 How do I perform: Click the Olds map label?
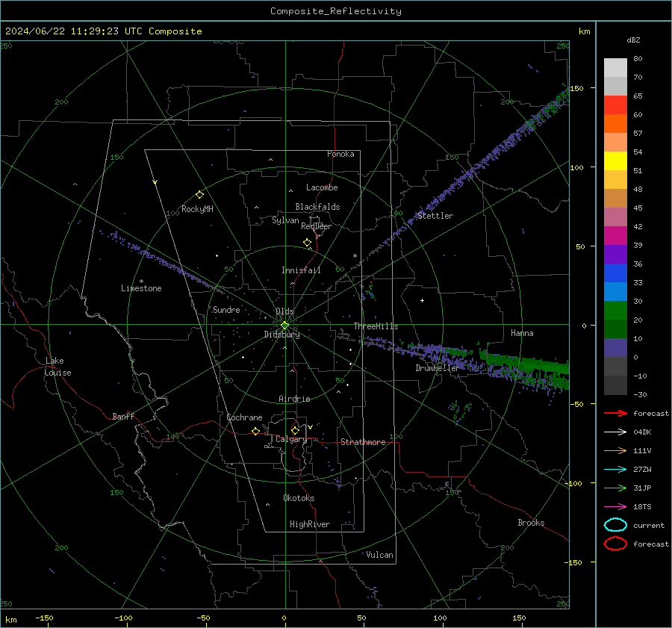click(x=284, y=311)
